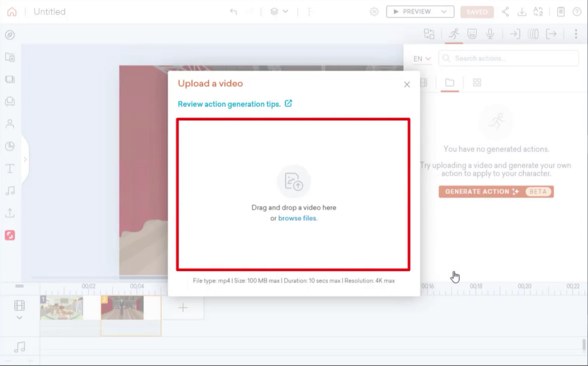Select the microphone voice tab icon
Viewport: 588px width, 366px height.
tap(490, 34)
